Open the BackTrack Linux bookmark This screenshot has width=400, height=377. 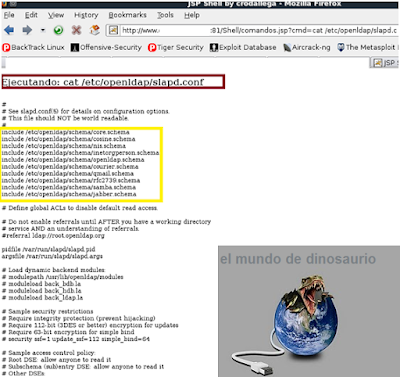(x=33, y=47)
